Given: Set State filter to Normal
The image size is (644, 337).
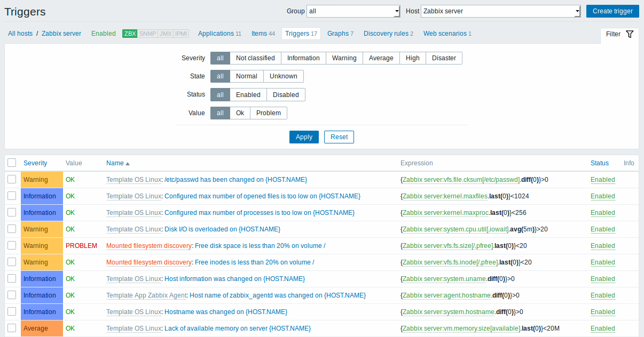Looking at the screenshot, I should [x=247, y=76].
